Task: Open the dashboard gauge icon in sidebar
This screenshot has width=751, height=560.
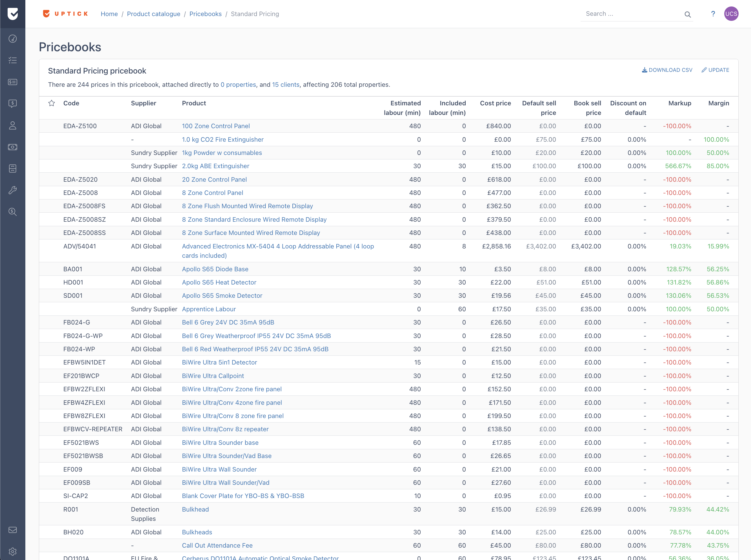Action: [13, 39]
